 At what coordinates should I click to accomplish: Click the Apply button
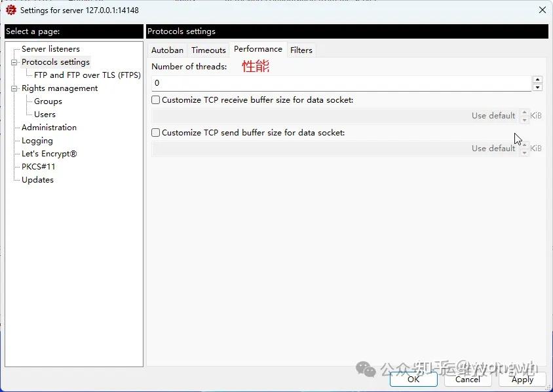522,379
